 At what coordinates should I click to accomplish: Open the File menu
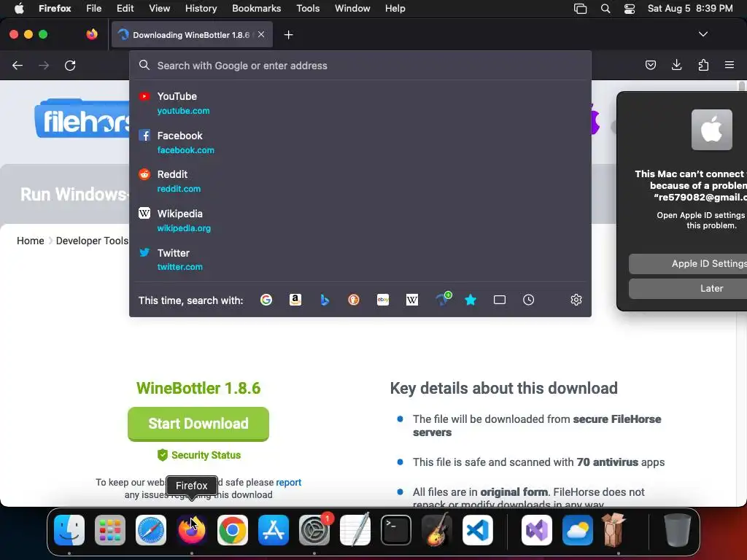tap(94, 9)
